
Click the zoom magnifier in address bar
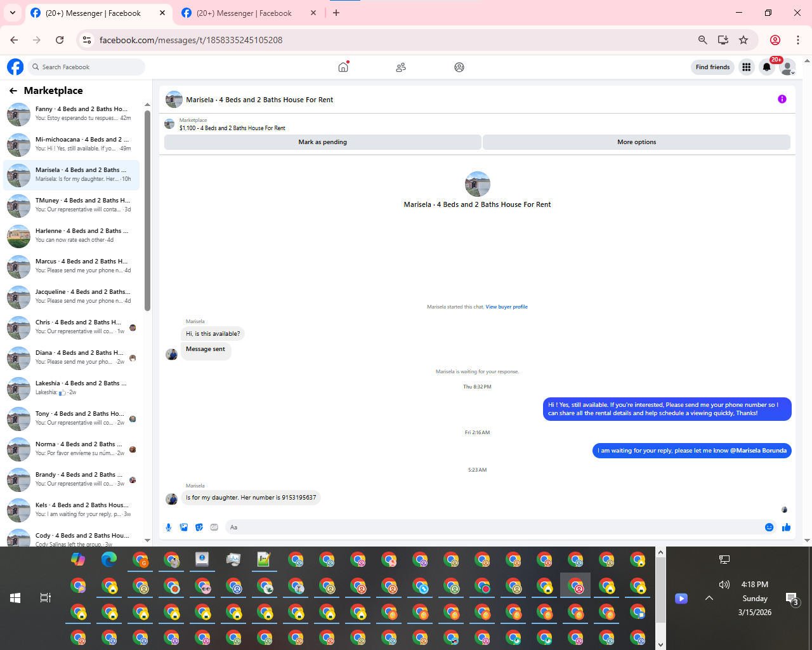tap(703, 40)
